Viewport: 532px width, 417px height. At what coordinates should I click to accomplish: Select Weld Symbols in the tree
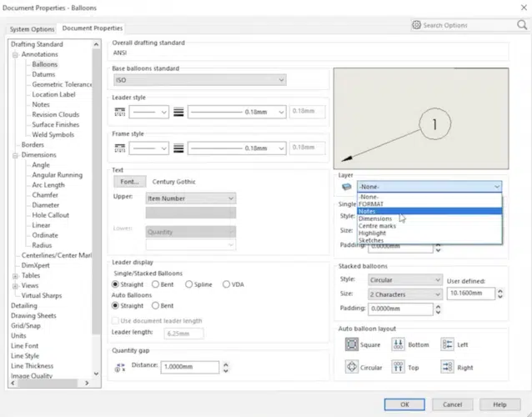53,135
